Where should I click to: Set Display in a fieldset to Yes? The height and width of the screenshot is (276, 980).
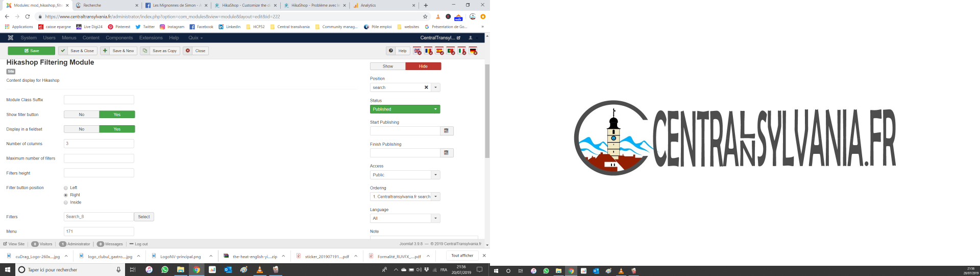(x=117, y=129)
